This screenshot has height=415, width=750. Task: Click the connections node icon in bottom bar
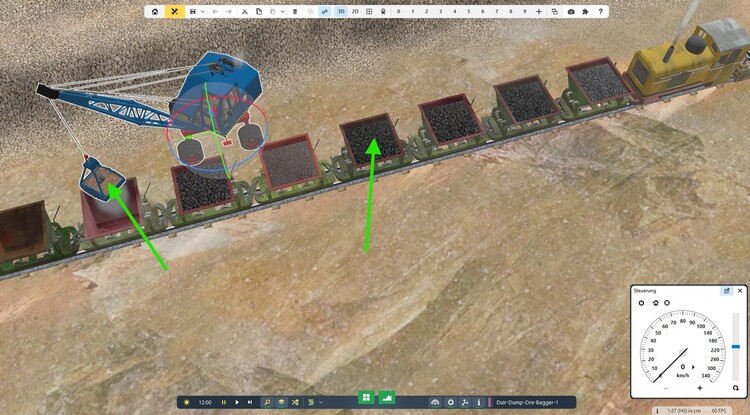coord(465,403)
